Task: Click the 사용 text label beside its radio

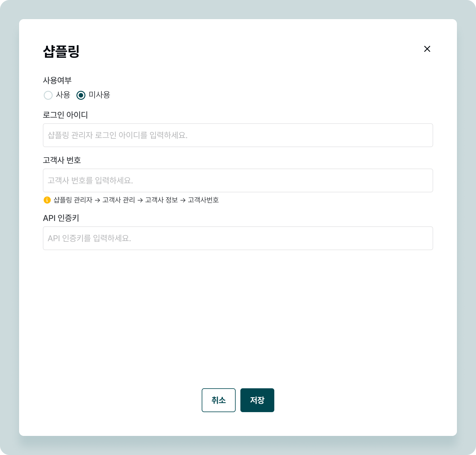Action: 63,95
